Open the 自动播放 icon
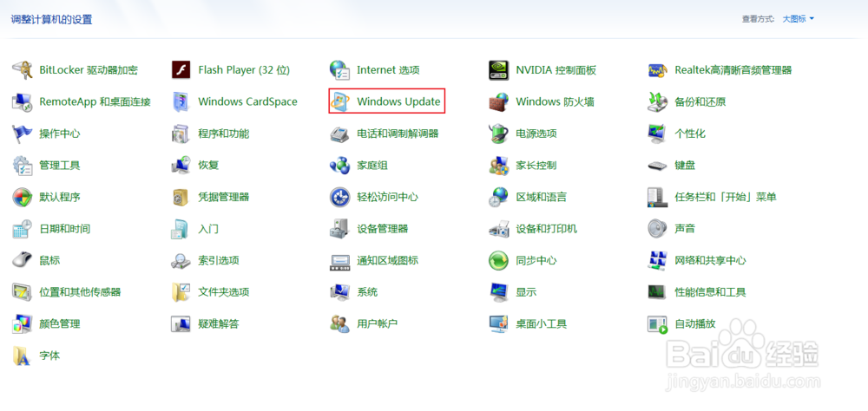The image size is (868, 411). (657, 323)
